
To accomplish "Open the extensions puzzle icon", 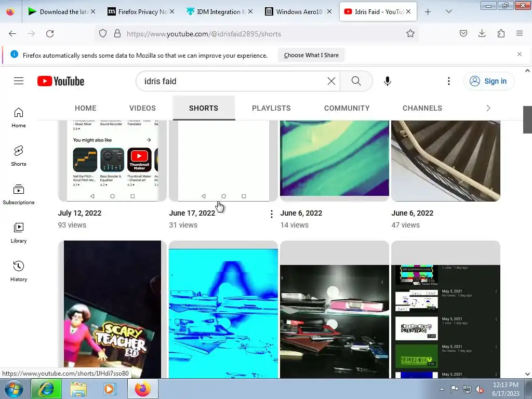I will click(501, 34).
